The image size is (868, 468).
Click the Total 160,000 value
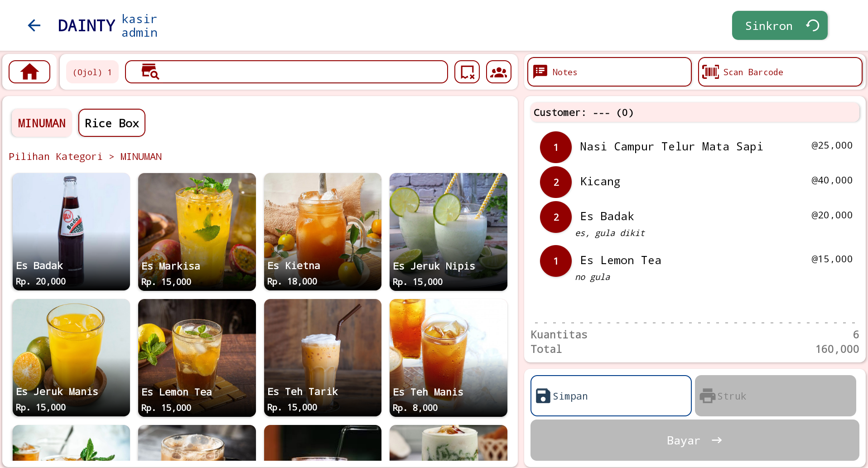[837, 349]
